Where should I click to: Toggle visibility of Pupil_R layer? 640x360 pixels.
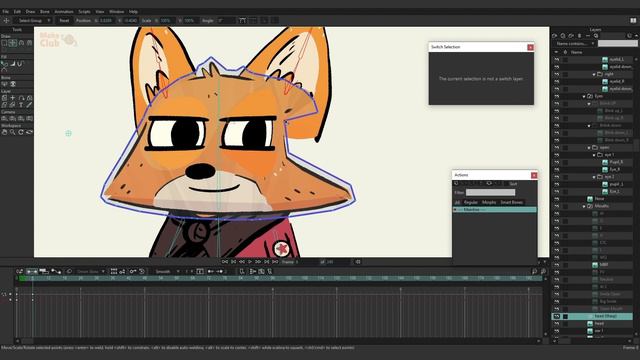point(557,162)
